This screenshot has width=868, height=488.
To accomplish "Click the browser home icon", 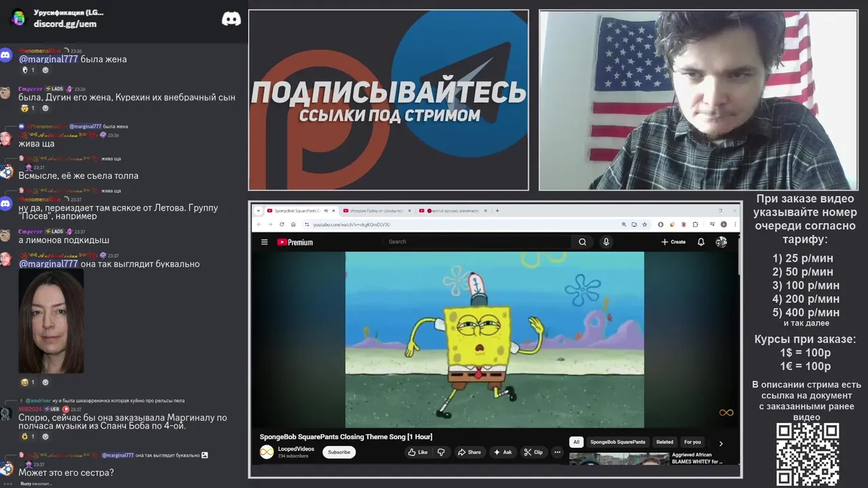I will 293,224.
